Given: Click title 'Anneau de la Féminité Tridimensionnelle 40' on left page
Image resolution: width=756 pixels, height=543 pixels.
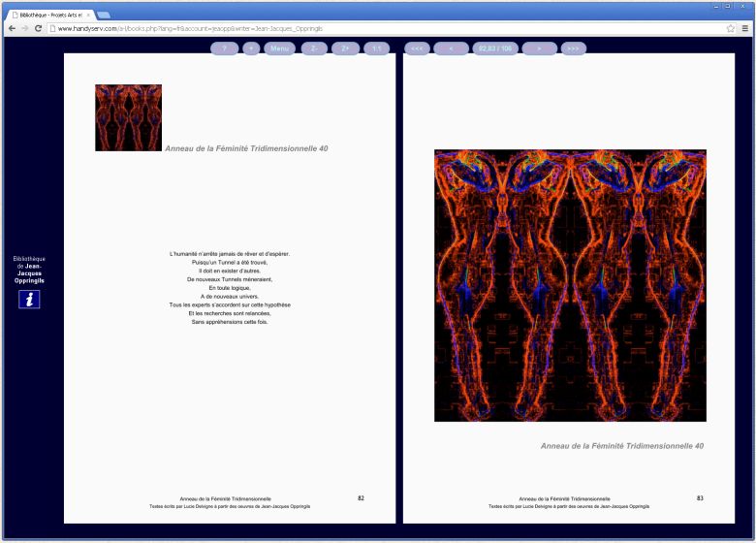Looking at the screenshot, I should [246, 148].
